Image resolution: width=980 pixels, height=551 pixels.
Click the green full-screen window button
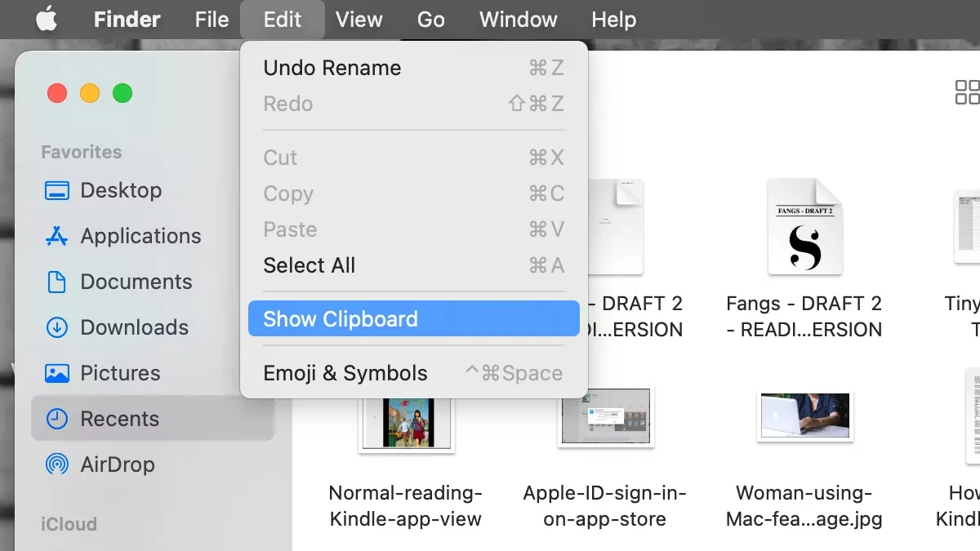(x=122, y=93)
